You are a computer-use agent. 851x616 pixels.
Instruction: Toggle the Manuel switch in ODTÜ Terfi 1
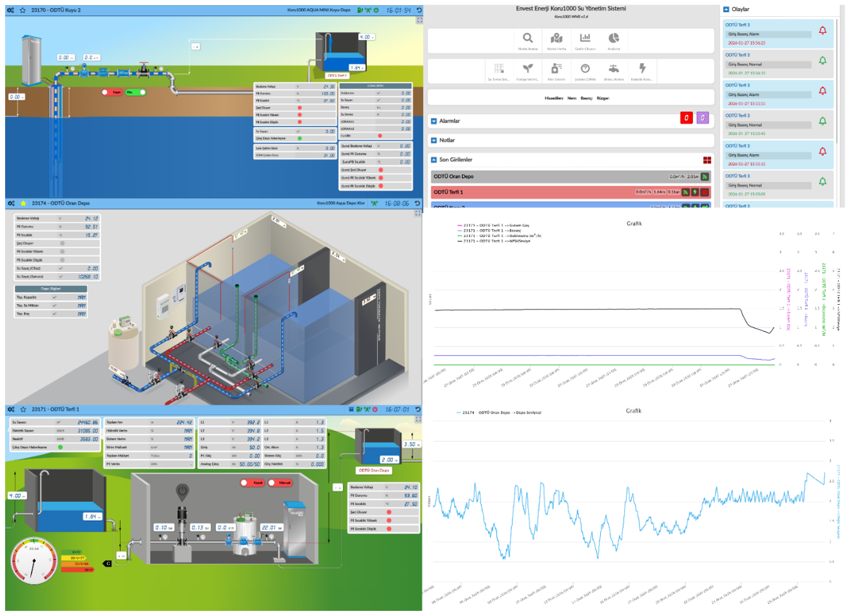[280, 483]
